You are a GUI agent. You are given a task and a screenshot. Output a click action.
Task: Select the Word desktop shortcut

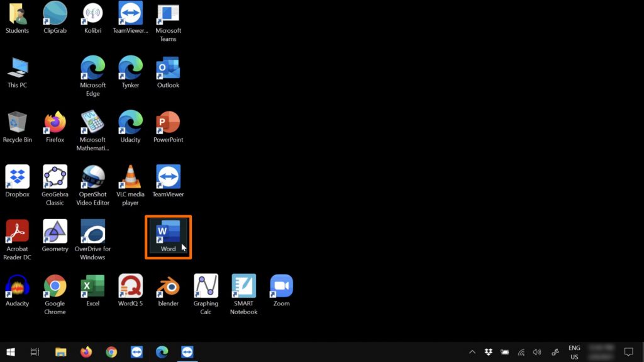(168, 233)
